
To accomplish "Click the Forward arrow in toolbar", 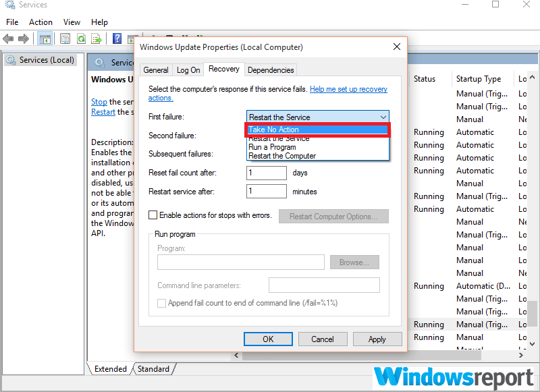I will click(x=24, y=38).
